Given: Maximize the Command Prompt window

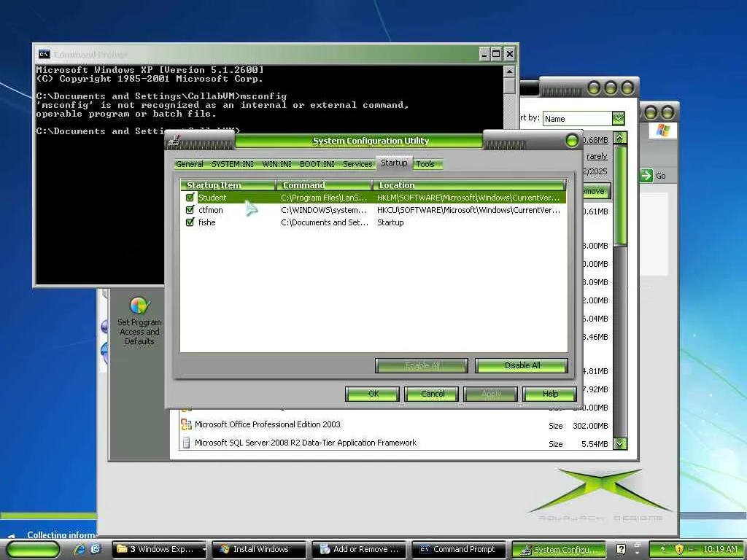Looking at the screenshot, I should pyautogui.click(x=496, y=54).
